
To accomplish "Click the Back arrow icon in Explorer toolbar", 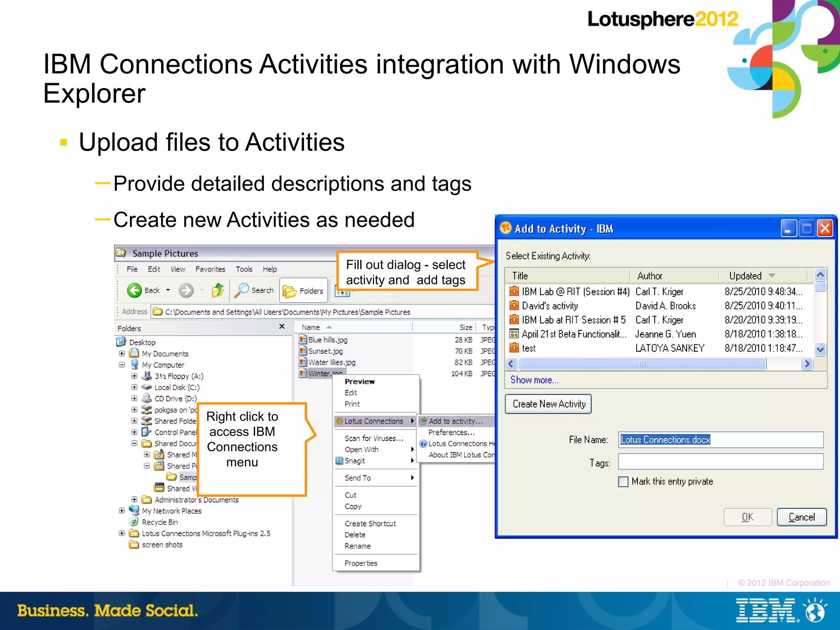I will pyautogui.click(x=135, y=291).
